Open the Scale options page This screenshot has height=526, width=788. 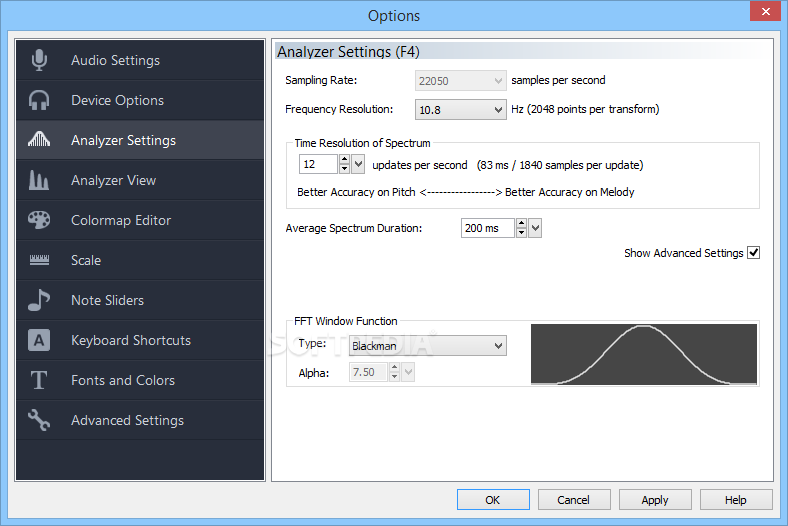140,260
